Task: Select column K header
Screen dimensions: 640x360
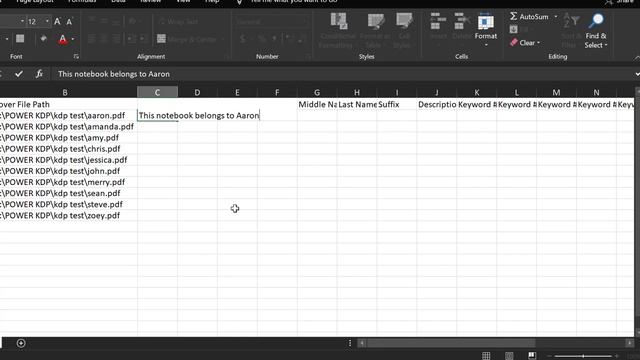Action: [476, 92]
